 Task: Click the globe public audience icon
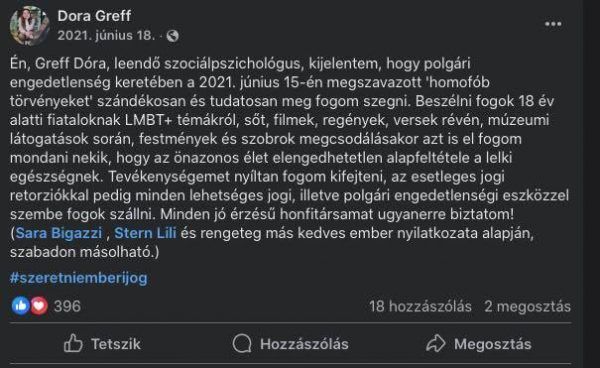click(173, 36)
